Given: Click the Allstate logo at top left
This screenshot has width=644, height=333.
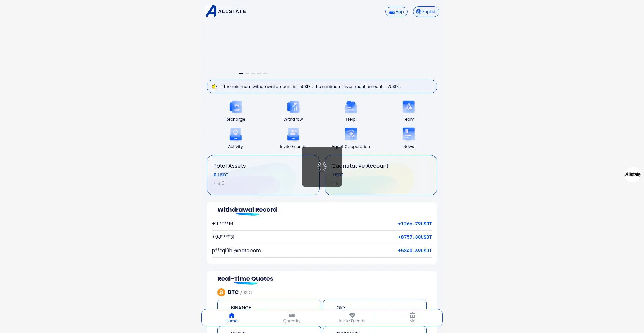Looking at the screenshot, I should pyautogui.click(x=225, y=11).
